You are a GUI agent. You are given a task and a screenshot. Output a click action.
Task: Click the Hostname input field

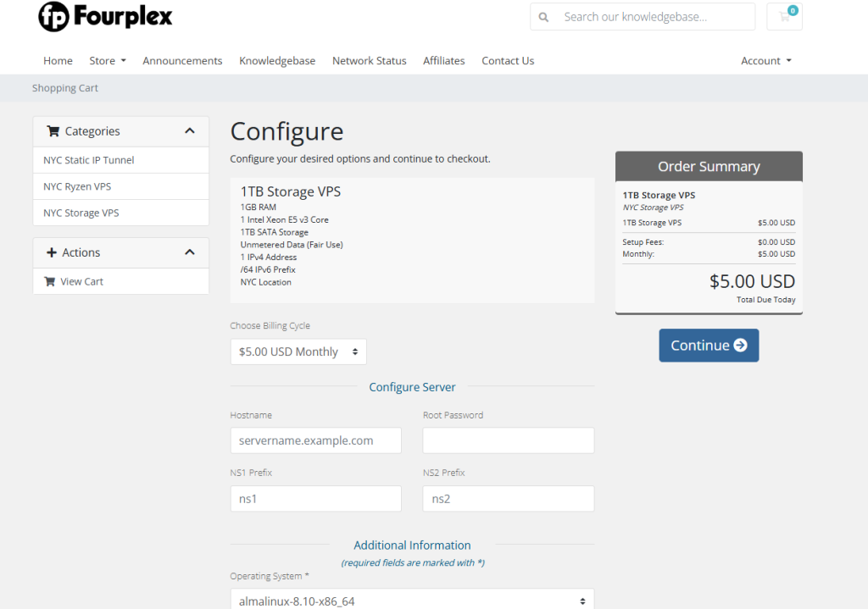tap(315, 440)
